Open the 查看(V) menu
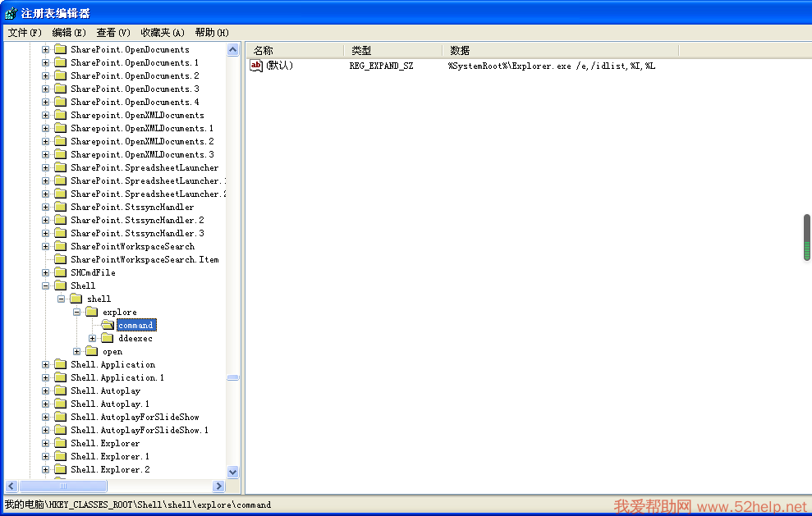Screen dimensions: 812x516 [112, 33]
